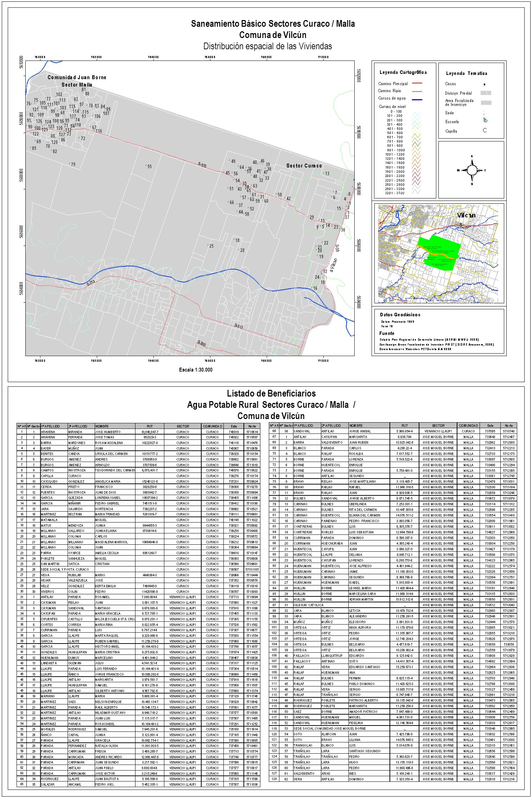
Task: Click the Capilla symbol in Leyenda Tematica
Action: [485, 130]
